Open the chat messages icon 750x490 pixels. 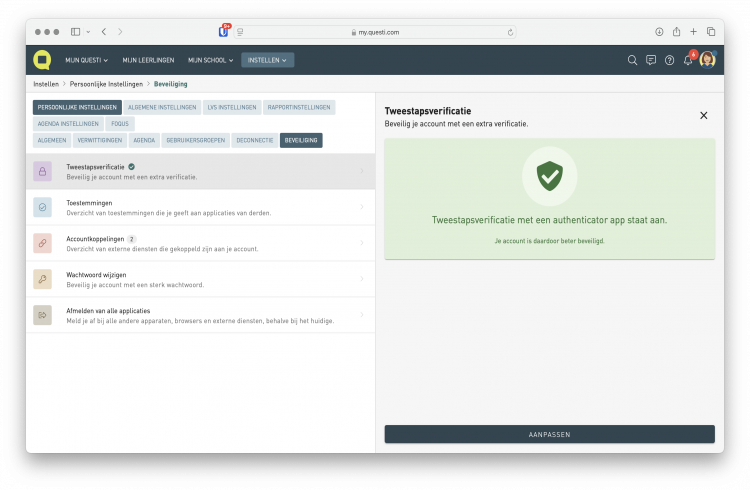coord(651,60)
